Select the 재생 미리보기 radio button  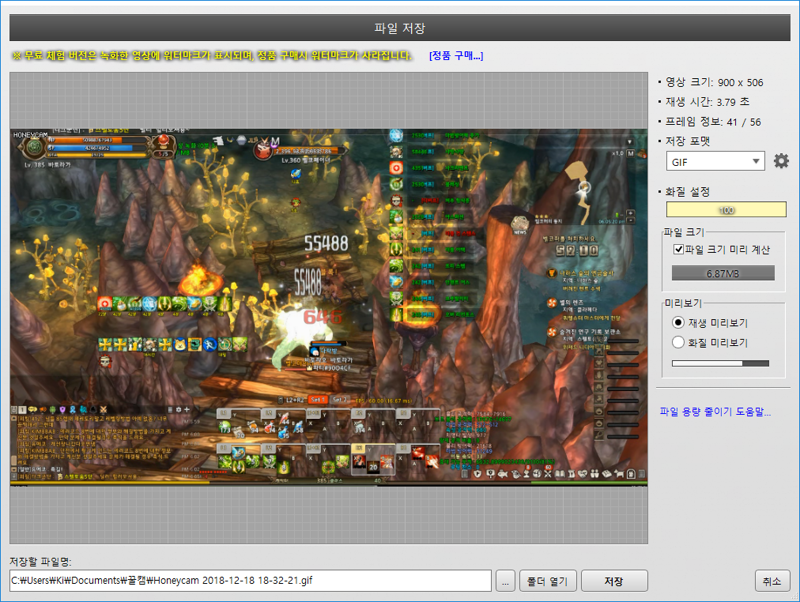click(x=678, y=322)
